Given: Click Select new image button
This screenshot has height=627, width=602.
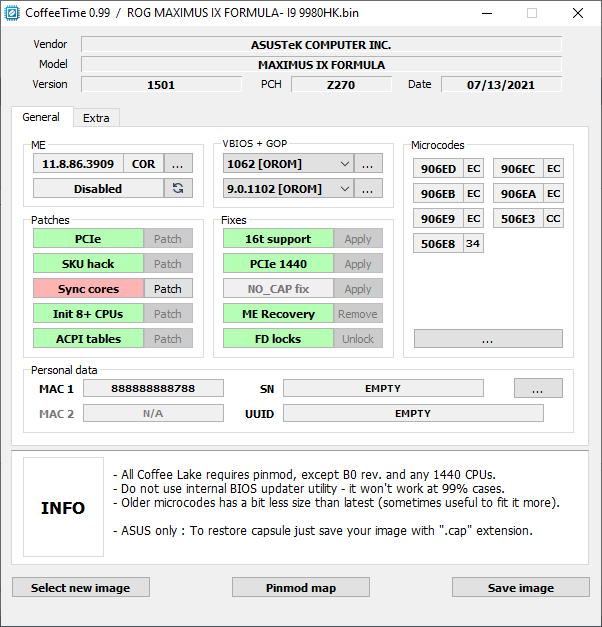Looking at the screenshot, I should pyautogui.click(x=81, y=587).
